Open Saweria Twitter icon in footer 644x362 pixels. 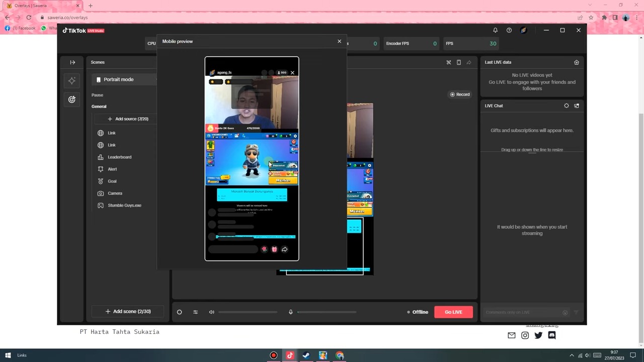538,335
